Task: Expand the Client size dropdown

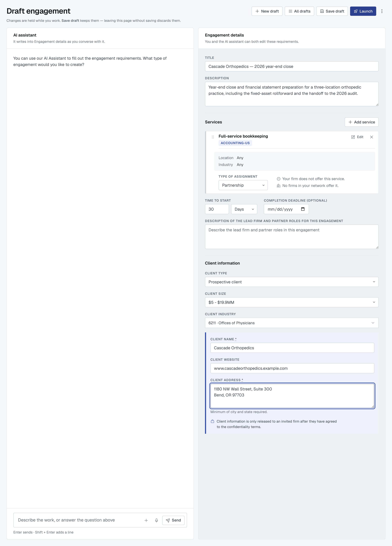Action: click(x=291, y=302)
